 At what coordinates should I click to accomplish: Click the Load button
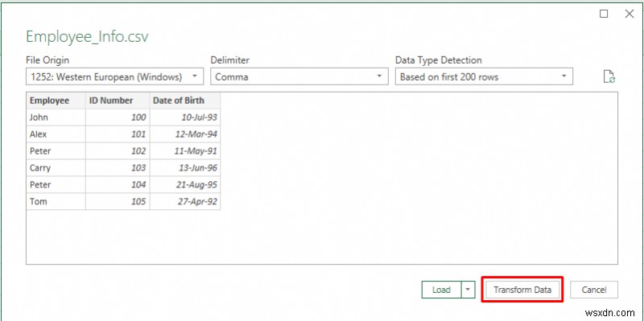pos(441,290)
